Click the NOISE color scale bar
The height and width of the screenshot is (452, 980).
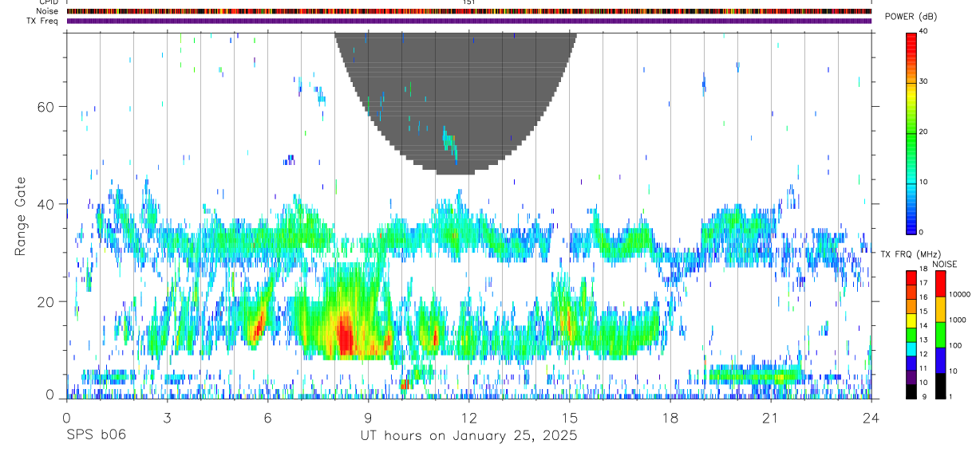[940, 334]
